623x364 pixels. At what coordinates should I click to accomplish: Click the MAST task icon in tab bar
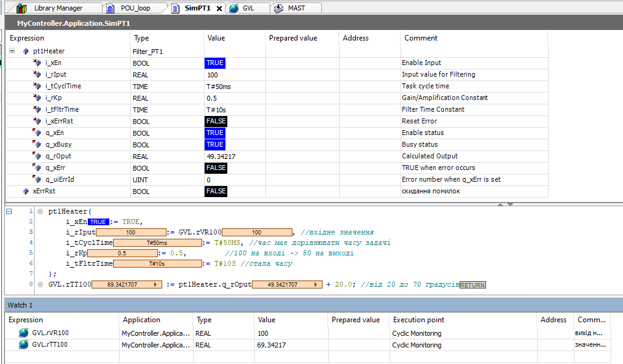click(x=279, y=8)
